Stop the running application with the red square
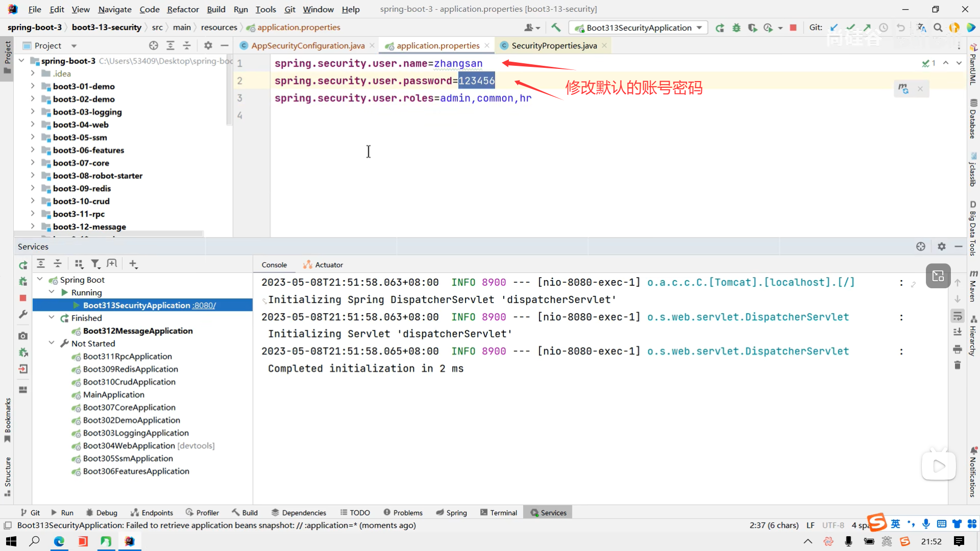The width and height of the screenshot is (980, 551). (793, 28)
